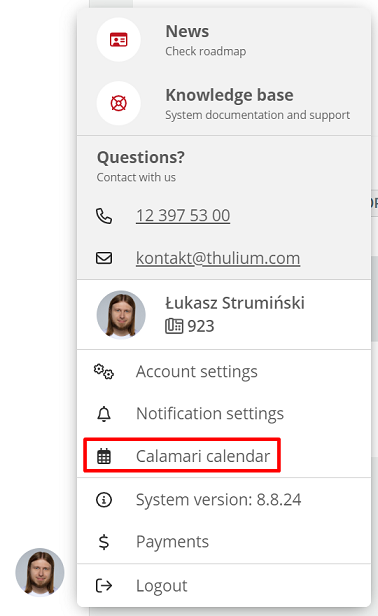
Task: Click the kontakt@thulium.com email link
Action: [x=218, y=258]
